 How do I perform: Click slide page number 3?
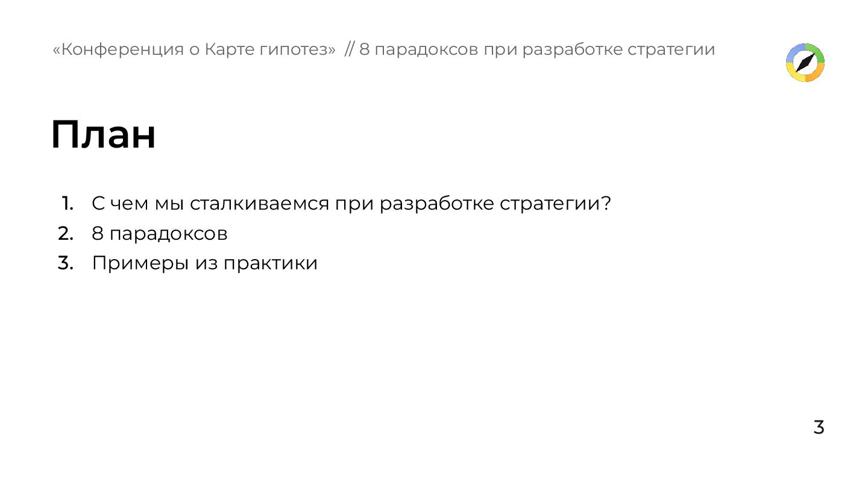pos(819,427)
